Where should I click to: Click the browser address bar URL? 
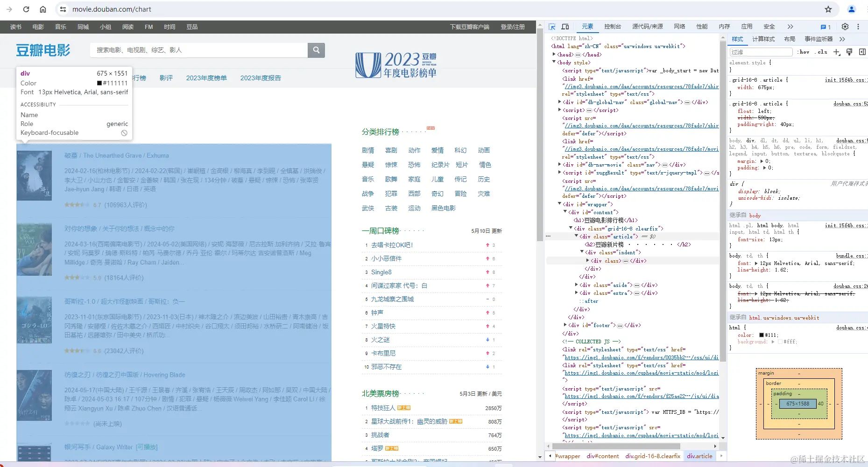(x=112, y=9)
